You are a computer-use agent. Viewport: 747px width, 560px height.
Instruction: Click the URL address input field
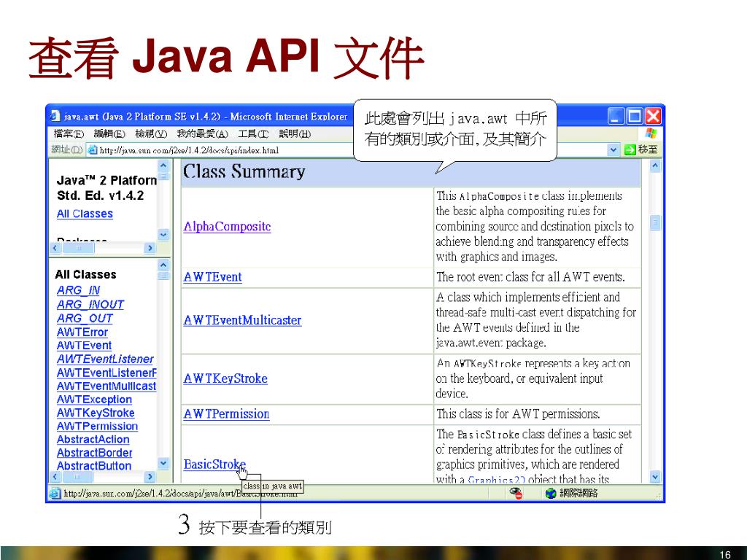[350, 150]
